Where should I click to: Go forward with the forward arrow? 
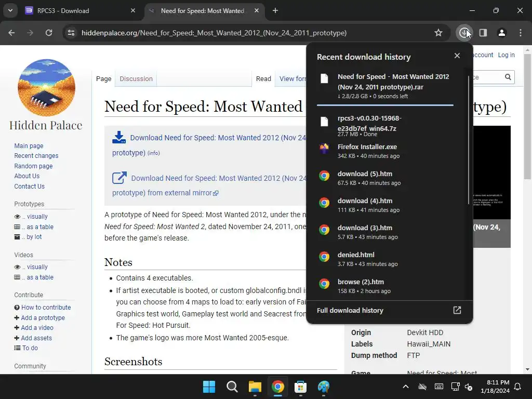coord(30,33)
